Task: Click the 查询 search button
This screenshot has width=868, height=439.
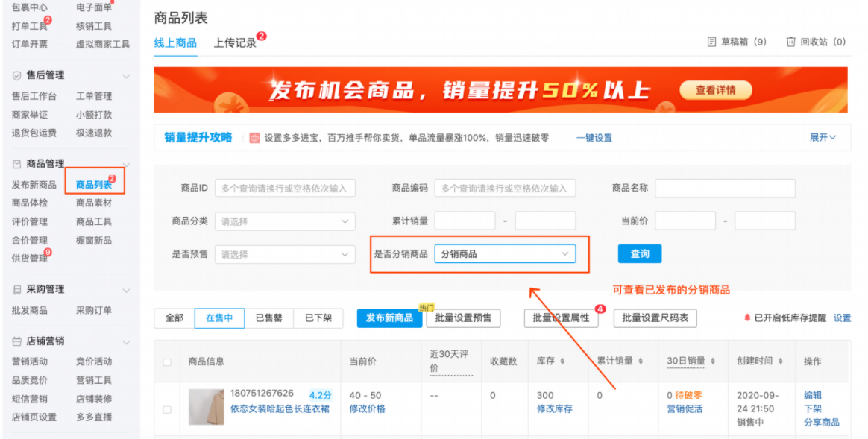Action: click(639, 253)
